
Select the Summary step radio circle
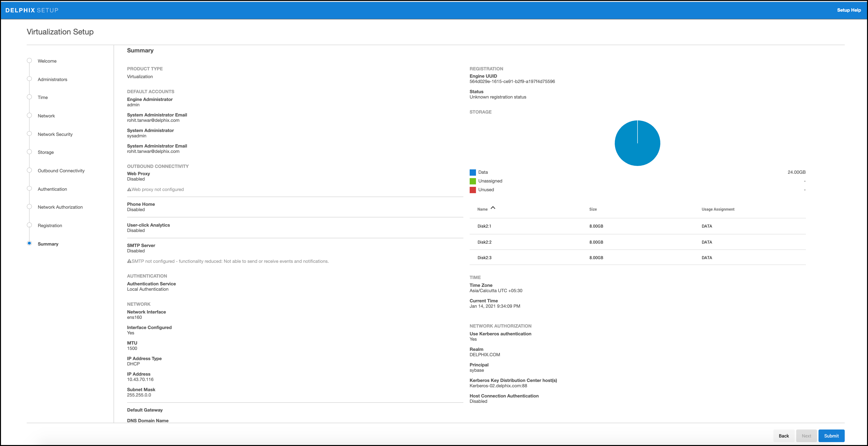click(29, 243)
